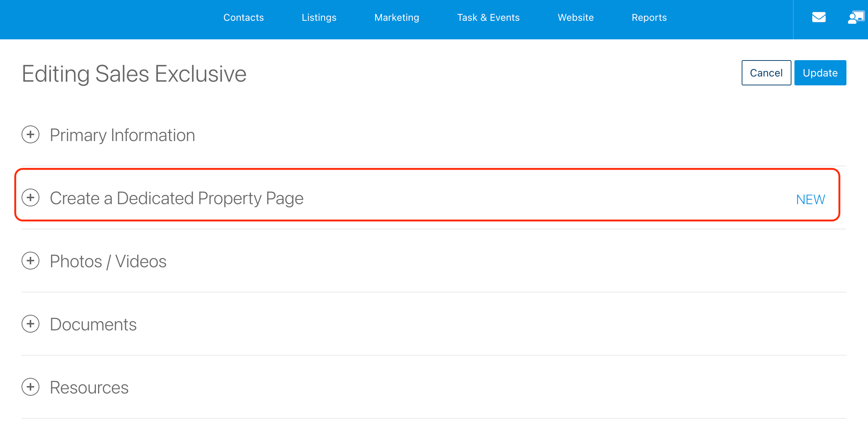
Task: Expand Primary Information plus icon
Action: (30, 134)
